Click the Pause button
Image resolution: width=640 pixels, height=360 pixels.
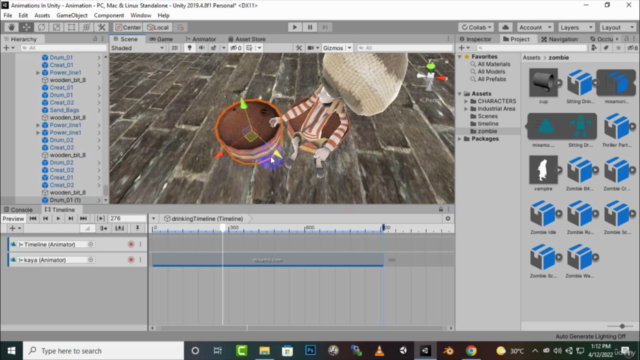click(x=310, y=27)
